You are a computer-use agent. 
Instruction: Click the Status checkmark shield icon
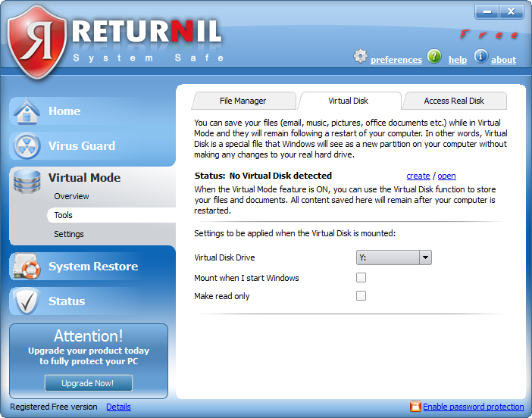tap(27, 301)
